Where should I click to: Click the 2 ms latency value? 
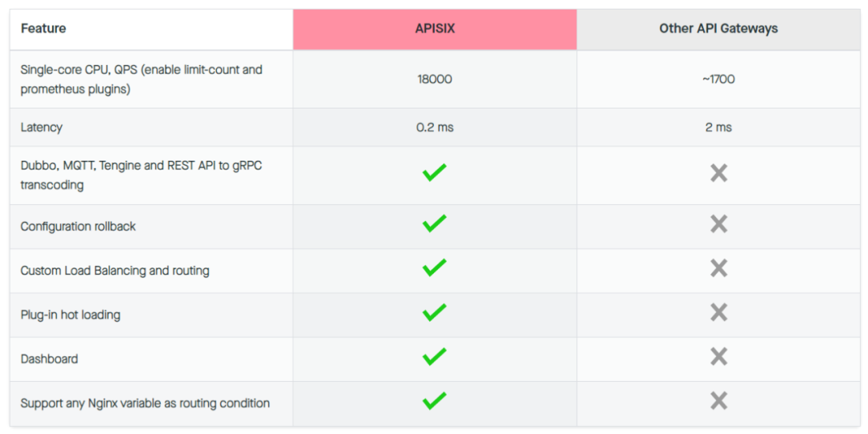[x=719, y=127]
